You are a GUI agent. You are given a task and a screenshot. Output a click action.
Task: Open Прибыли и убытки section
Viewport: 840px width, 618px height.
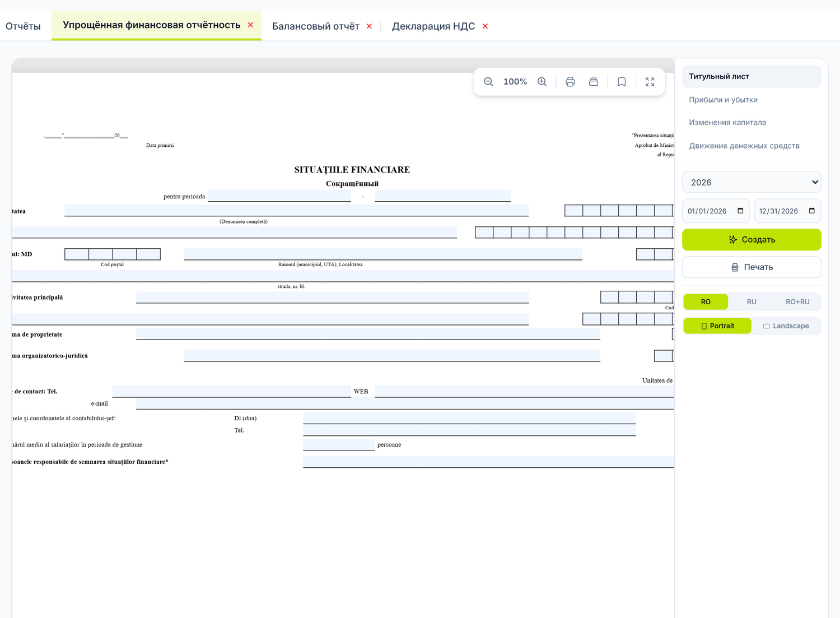click(752, 100)
